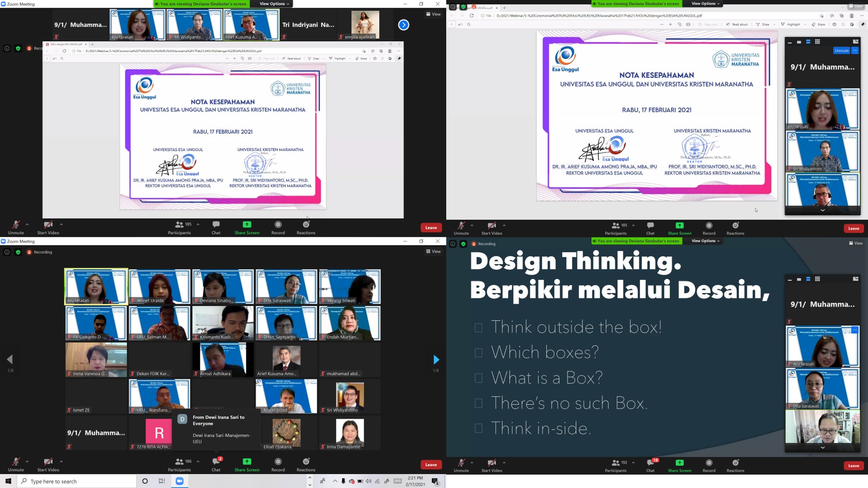
Task: Toggle Start Video in 186-participant meeting
Action: coord(48,464)
